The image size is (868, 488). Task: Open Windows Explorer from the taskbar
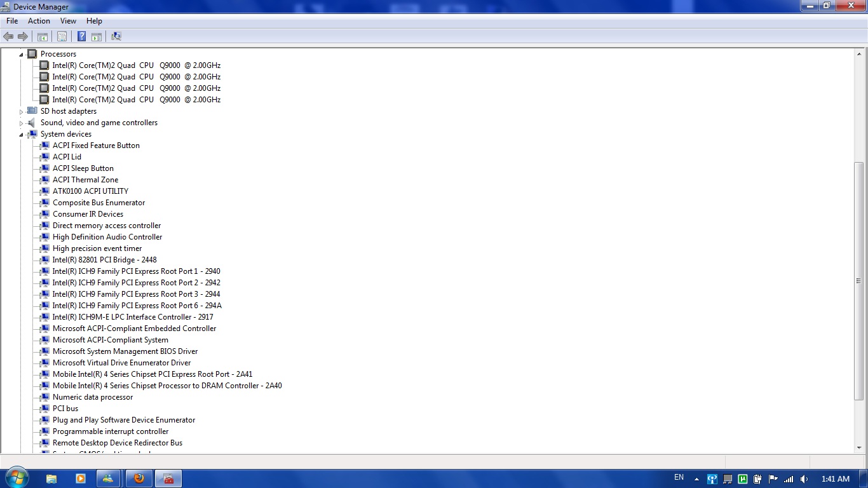point(51,478)
